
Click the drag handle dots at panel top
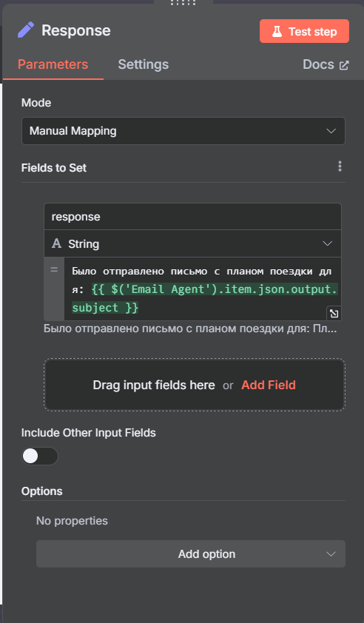(183, 2)
